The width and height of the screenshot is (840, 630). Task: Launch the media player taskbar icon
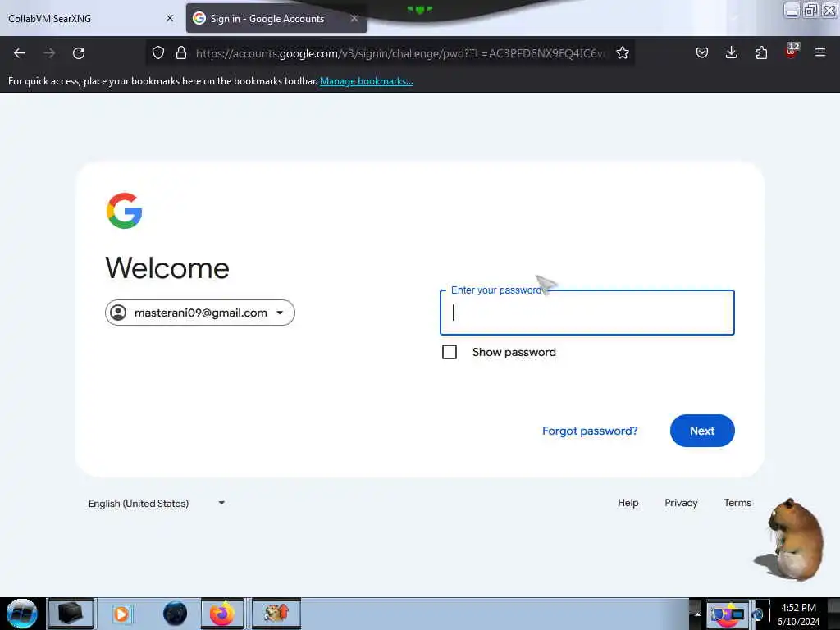click(x=121, y=614)
